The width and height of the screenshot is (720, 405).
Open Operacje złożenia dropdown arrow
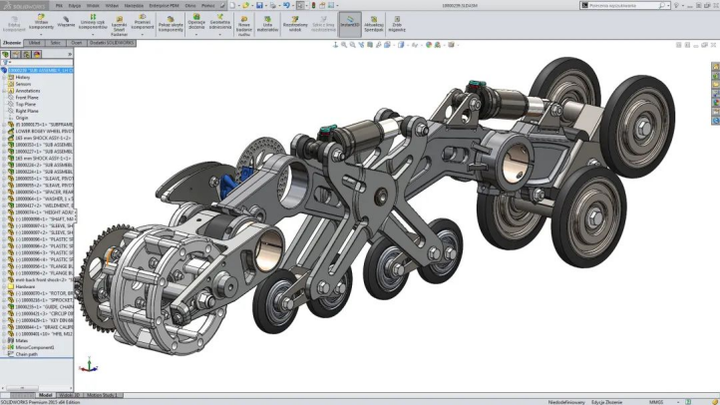point(197,34)
